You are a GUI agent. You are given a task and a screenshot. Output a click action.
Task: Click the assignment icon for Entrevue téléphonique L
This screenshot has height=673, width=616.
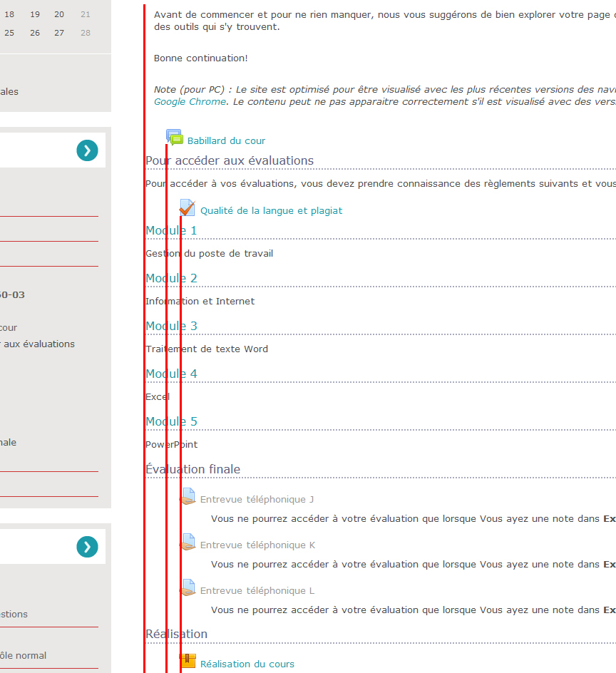188,588
